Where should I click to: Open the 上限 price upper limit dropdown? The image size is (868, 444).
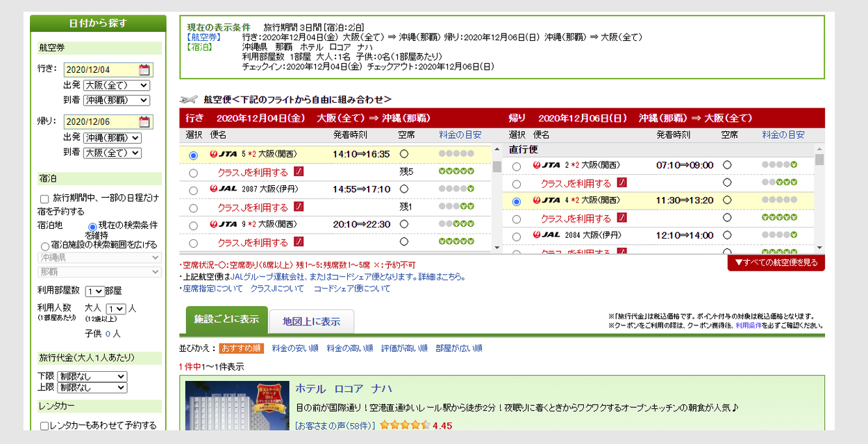(92, 387)
